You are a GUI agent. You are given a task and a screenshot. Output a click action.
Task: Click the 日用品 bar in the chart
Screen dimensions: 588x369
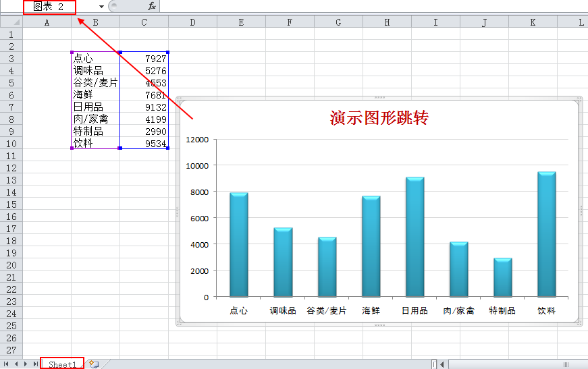coord(415,237)
